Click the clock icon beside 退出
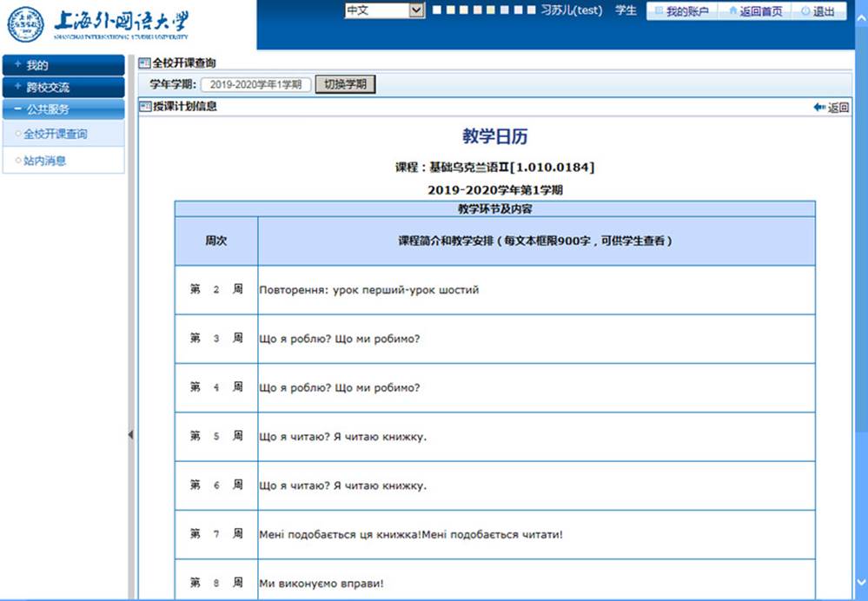 coord(807,10)
